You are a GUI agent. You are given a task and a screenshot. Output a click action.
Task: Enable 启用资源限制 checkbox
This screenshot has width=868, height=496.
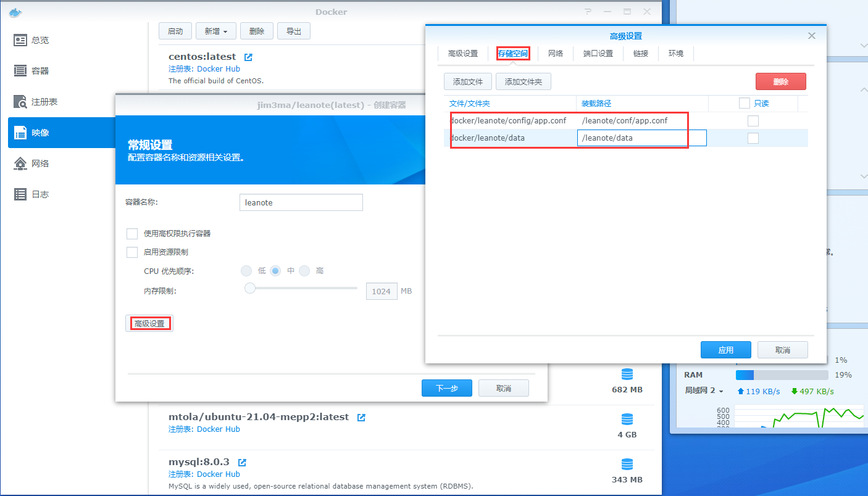pos(132,252)
